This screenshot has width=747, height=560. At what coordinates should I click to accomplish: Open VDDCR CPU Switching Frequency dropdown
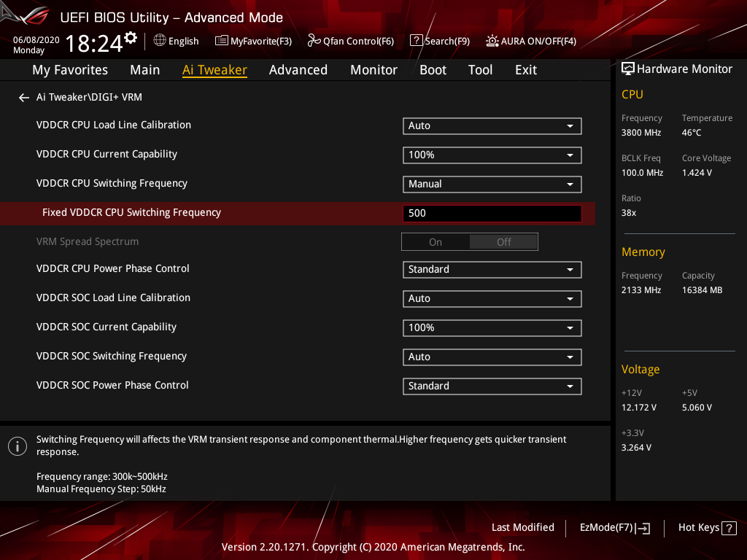point(492,184)
